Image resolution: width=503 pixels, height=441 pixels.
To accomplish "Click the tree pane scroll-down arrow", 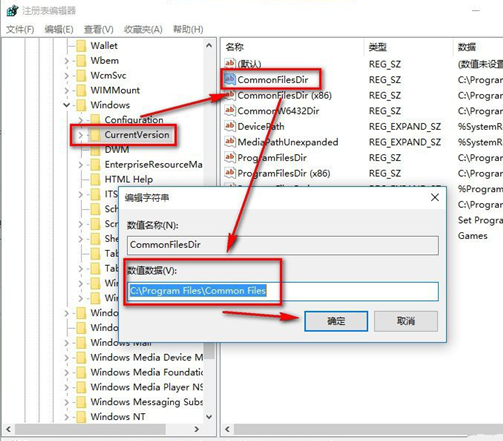I will click(209, 417).
